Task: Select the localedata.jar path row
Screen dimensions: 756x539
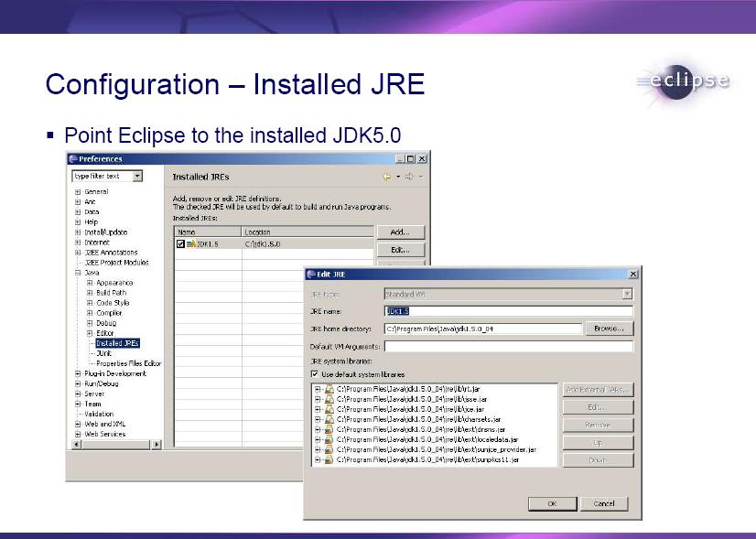Action: (x=427, y=439)
